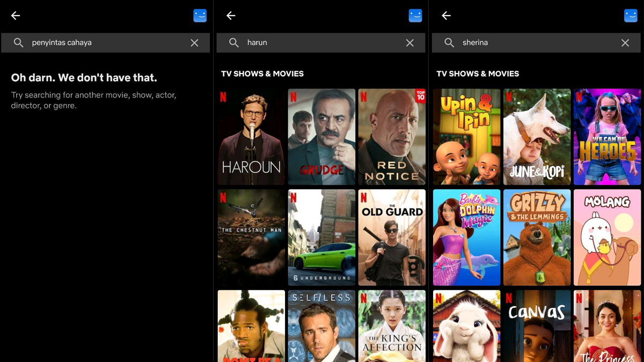
Task: Clear the "sherina" search query
Action: pyautogui.click(x=625, y=43)
